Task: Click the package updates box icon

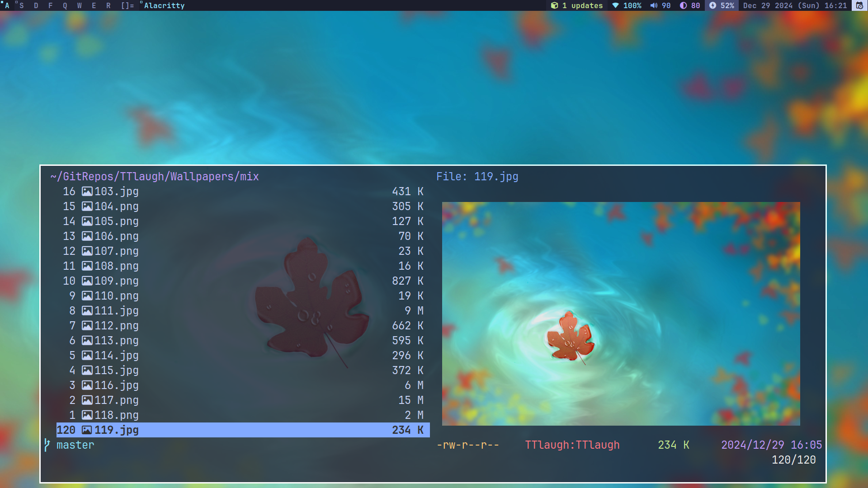Action: [554, 5]
